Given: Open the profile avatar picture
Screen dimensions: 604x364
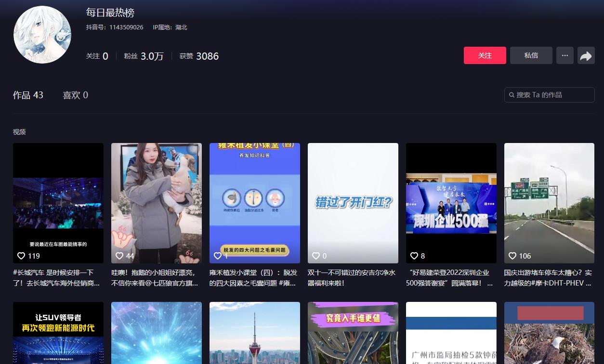Looking at the screenshot, I should pyautogui.click(x=42, y=35).
